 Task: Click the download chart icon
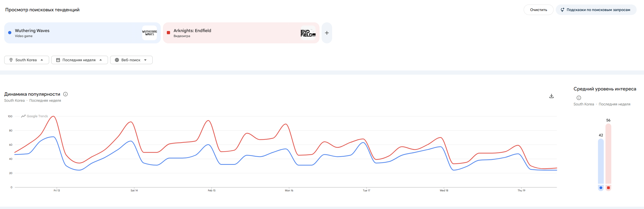(x=551, y=96)
